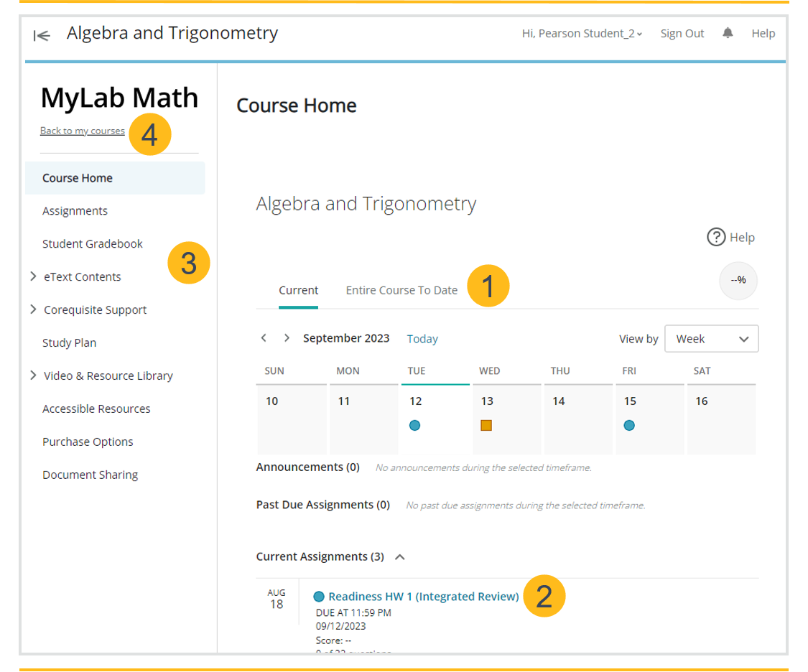Open Assignments in sidebar
This screenshot has height=672, width=808.
[x=75, y=211]
